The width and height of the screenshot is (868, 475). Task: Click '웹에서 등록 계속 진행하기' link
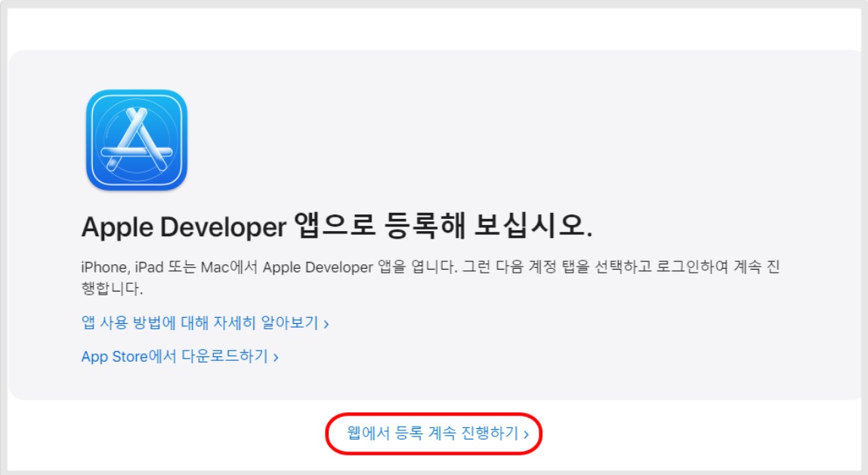438,433
